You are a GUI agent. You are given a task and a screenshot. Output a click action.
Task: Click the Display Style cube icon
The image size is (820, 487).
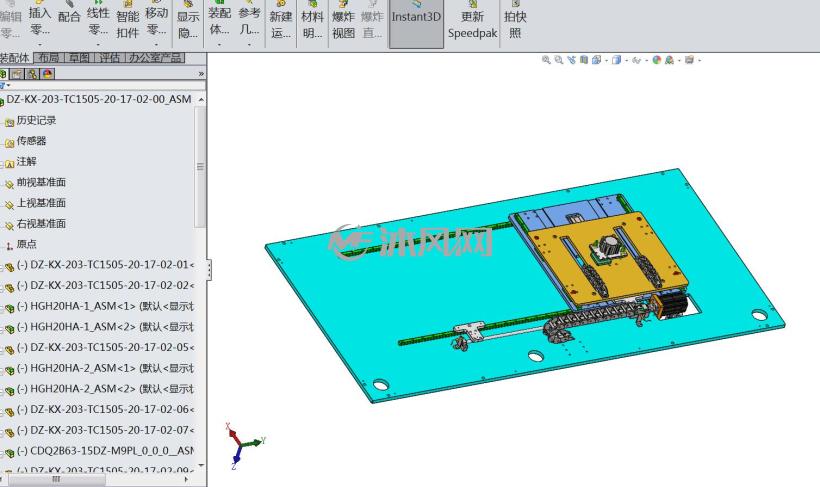617,60
